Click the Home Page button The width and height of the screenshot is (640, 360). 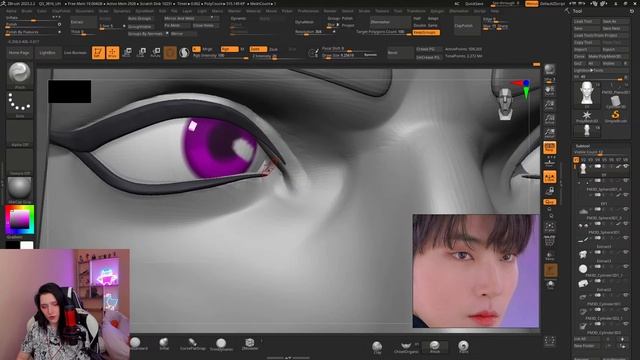tap(19, 53)
